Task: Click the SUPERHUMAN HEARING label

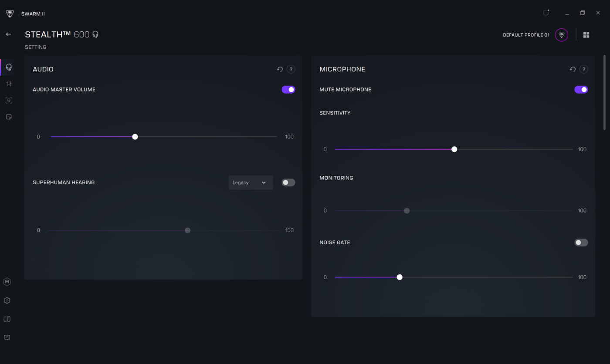Action: point(64,182)
